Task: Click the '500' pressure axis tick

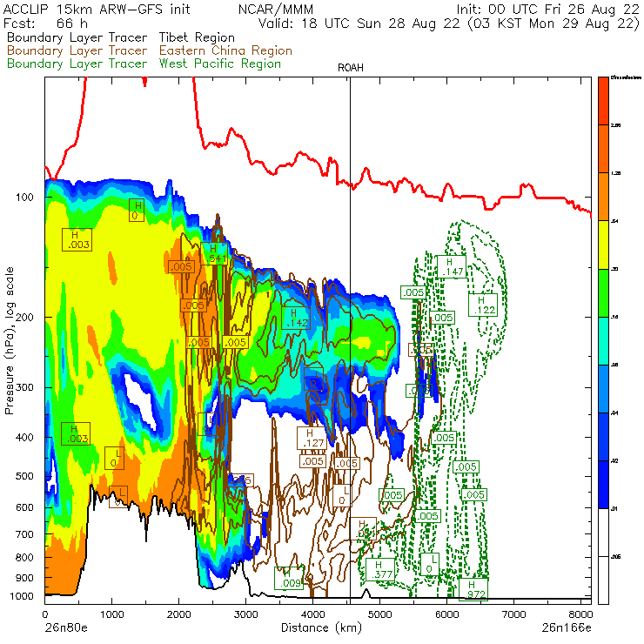Action: pos(24,476)
